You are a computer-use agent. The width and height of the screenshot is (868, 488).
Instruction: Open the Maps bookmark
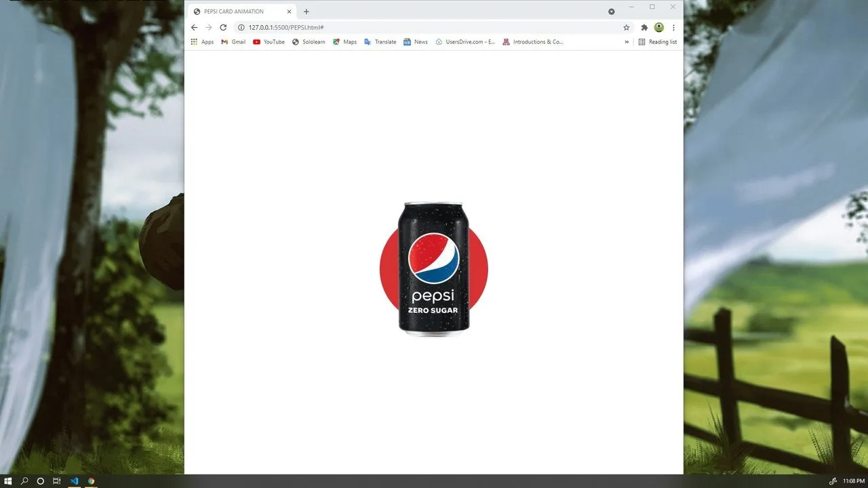(344, 42)
